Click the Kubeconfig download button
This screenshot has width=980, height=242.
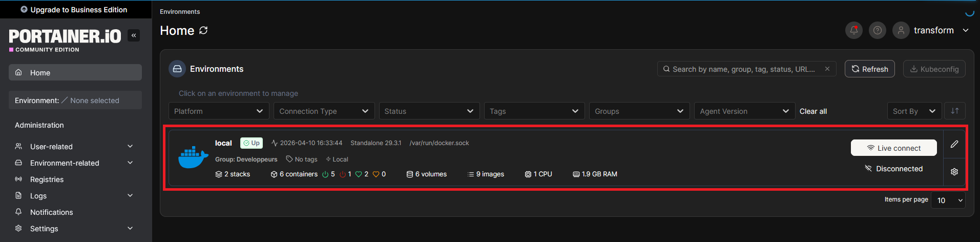pyautogui.click(x=934, y=69)
